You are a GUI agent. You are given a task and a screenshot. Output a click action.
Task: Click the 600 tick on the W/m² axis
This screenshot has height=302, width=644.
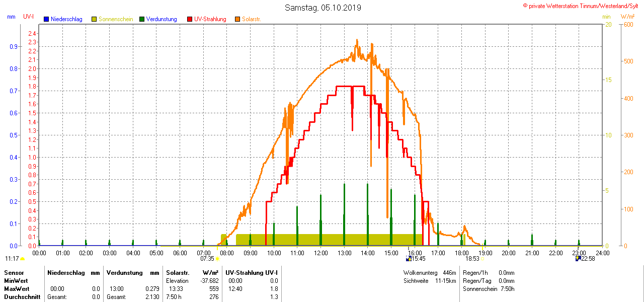point(628,24)
